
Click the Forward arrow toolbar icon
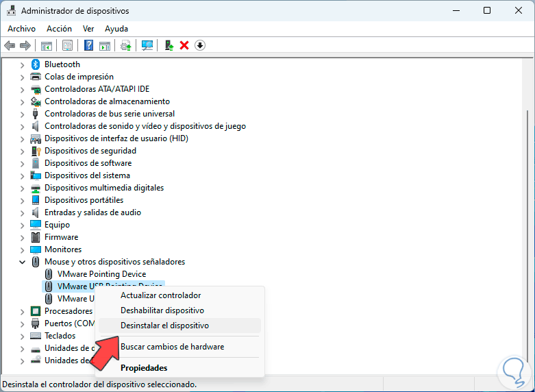(25, 45)
